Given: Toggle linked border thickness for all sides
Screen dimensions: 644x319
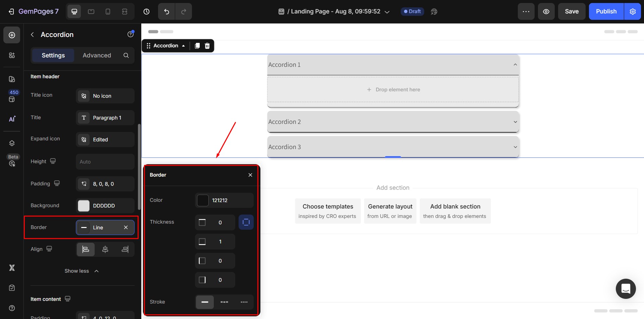Looking at the screenshot, I should coord(246,222).
